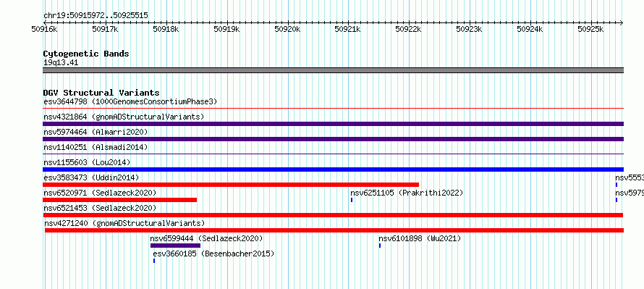This screenshot has width=644, height=289.
Task: Click the 50922k ruler tick label
Action: [x=408, y=29]
